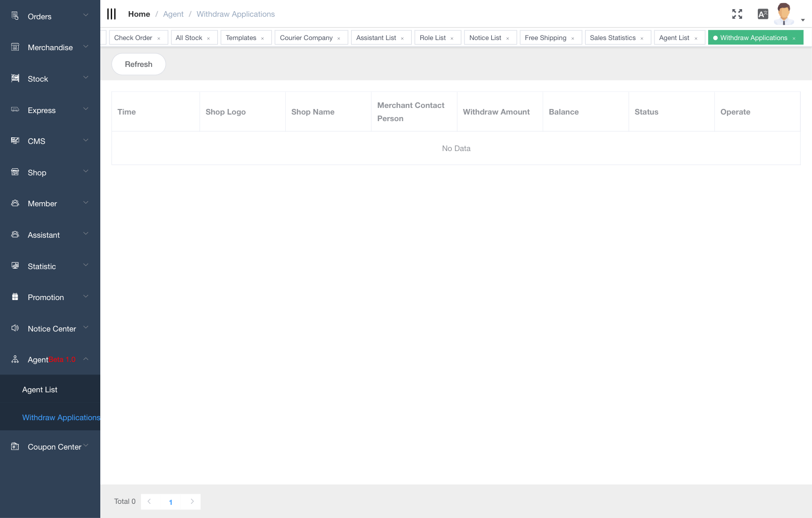Image resolution: width=812 pixels, height=518 pixels.
Task: Open the Home breadcrumb link
Action: click(139, 14)
